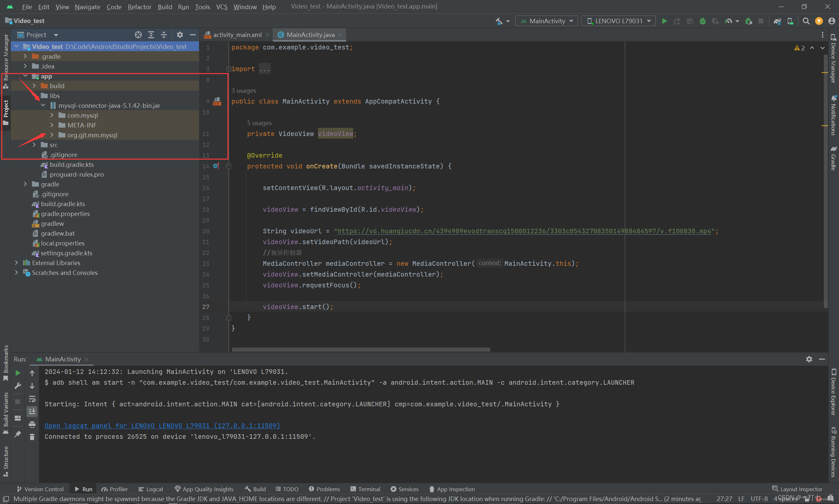Click Sync Project with Gradle Files elephant icon
Screen dimensions: 839x504
click(777, 21)
